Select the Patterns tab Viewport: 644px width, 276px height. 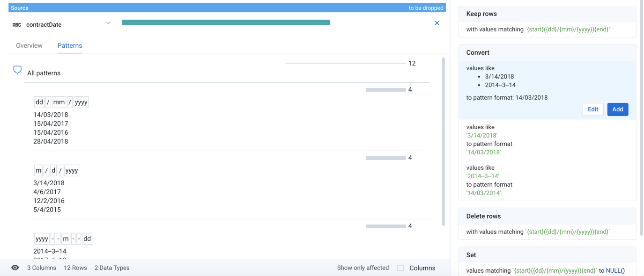(70, 45)
